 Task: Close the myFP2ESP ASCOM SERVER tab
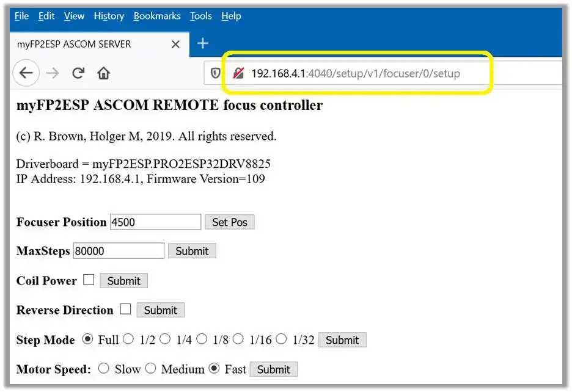click(x=175, y=44)
